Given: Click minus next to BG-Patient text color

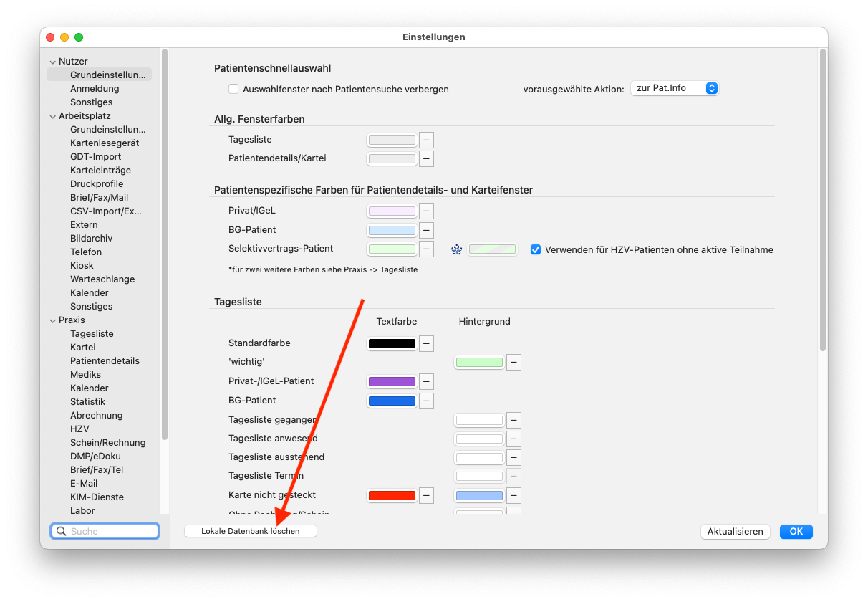Looking at the screenshot, I should pyautogui.click(x=427, y=401).
